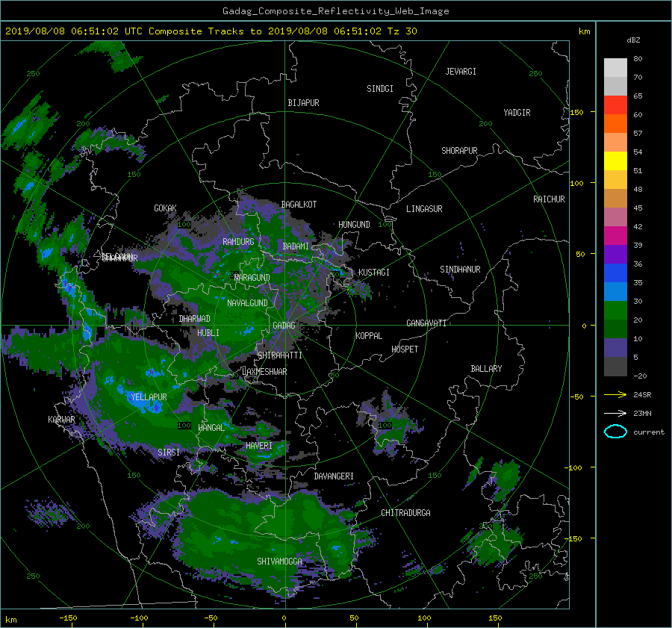This screenshot has width=672, height=628.
Task: Click the LAXMESHWAR city label
Action: 264,372
